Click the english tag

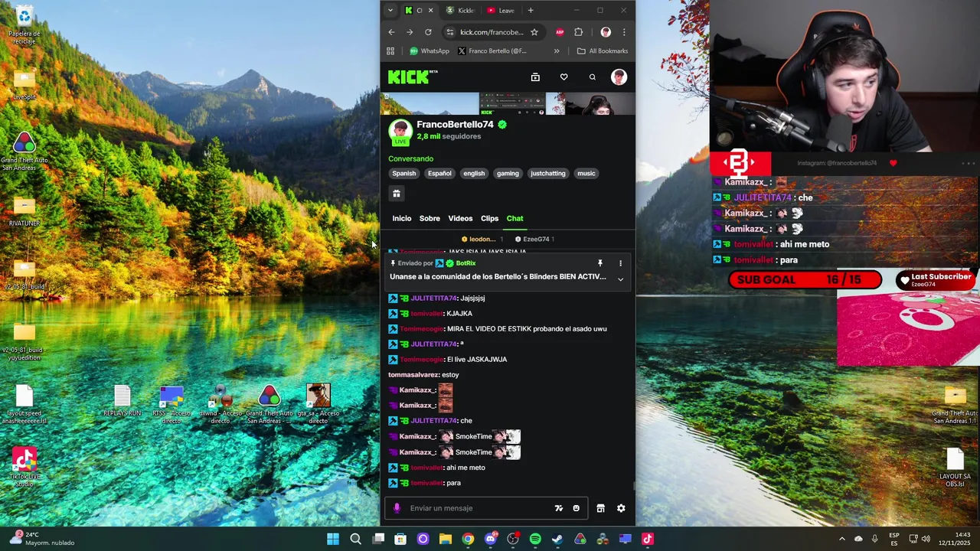coord(474,174)
